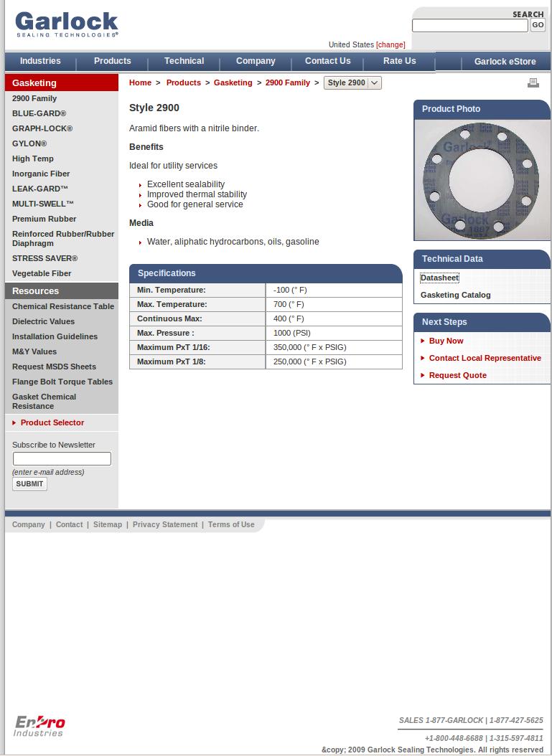Open Premium Rubber in sidebar
Image resolution: width=552 pixels, height=756 pixels.
(x=44, y=219)
